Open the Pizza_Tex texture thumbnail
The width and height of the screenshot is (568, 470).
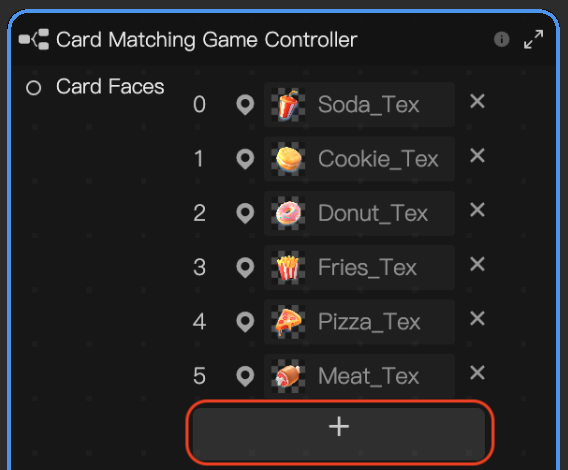pos(288,322)
